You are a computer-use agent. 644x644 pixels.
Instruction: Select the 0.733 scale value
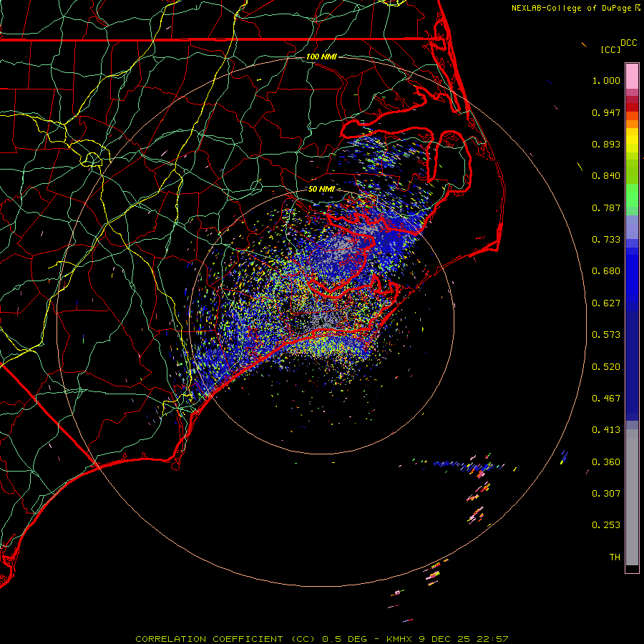[x=606, y=240]
